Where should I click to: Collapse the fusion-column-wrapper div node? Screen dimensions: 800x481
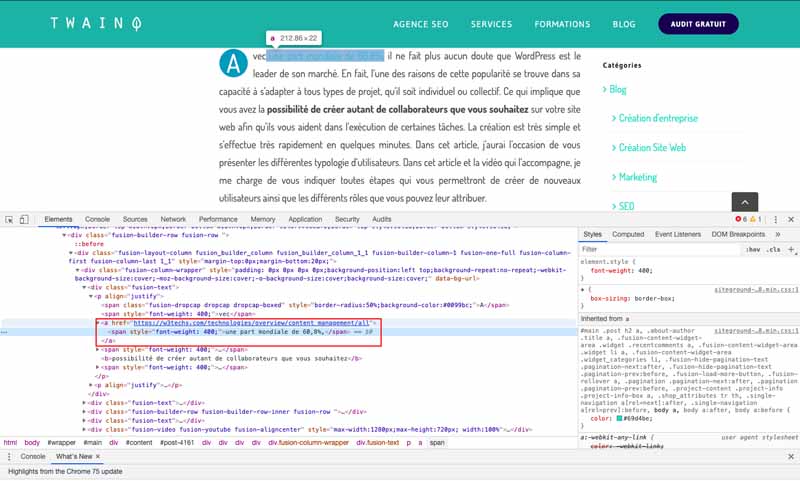(x=77, y=270)
